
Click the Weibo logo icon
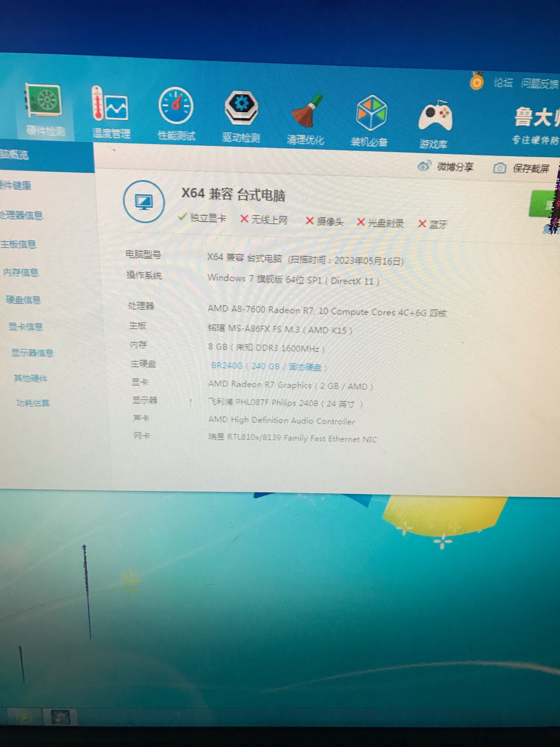coord(424,166)
